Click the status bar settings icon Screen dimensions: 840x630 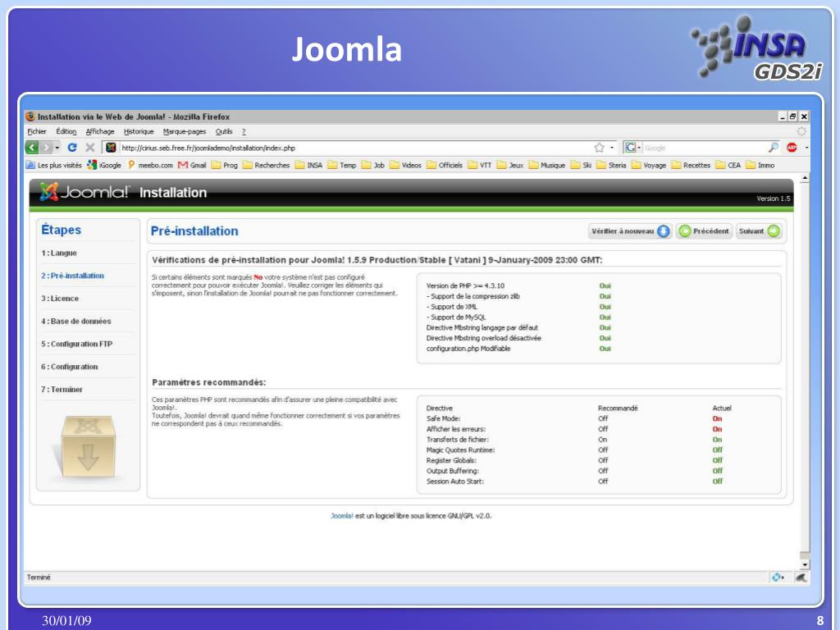click(x=778, y=577)
